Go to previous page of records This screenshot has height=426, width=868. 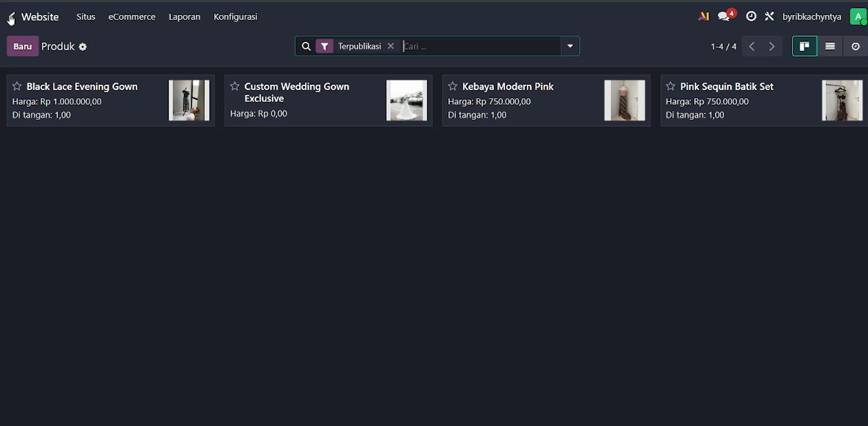[x=752, y=46]
